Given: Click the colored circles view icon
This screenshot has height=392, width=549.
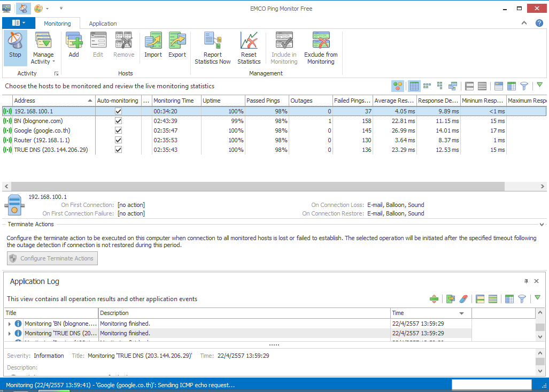Looking at the screenshot, I should pos(397,86).
